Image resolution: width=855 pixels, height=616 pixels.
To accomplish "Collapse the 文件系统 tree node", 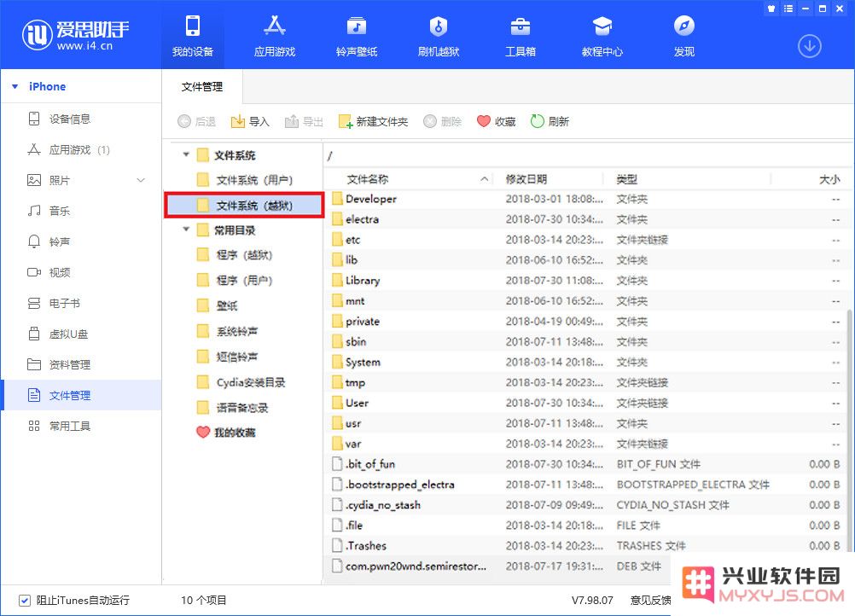I will (186, 154).
